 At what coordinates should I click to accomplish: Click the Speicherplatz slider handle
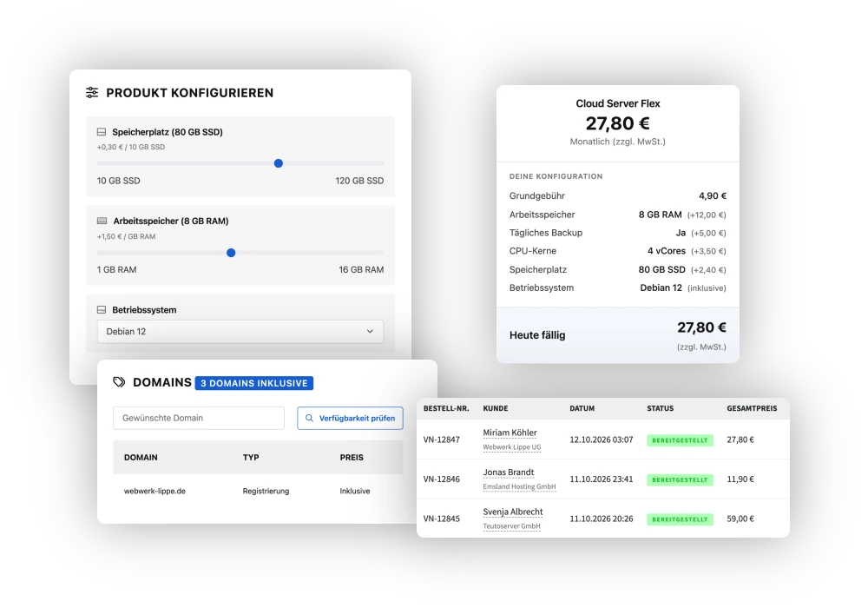point(279,163)
